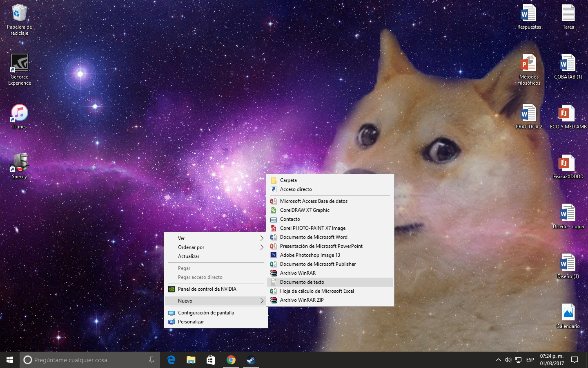Create a Corel PHOTO-PAINT X7 Image

330,228
